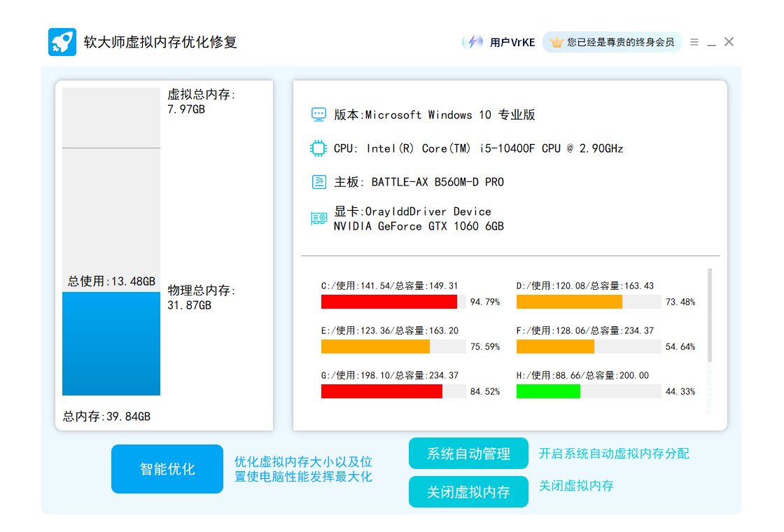Click the Windows version monitor icon
This screenshot has width=784, height=532.
(x=318, y=115)
